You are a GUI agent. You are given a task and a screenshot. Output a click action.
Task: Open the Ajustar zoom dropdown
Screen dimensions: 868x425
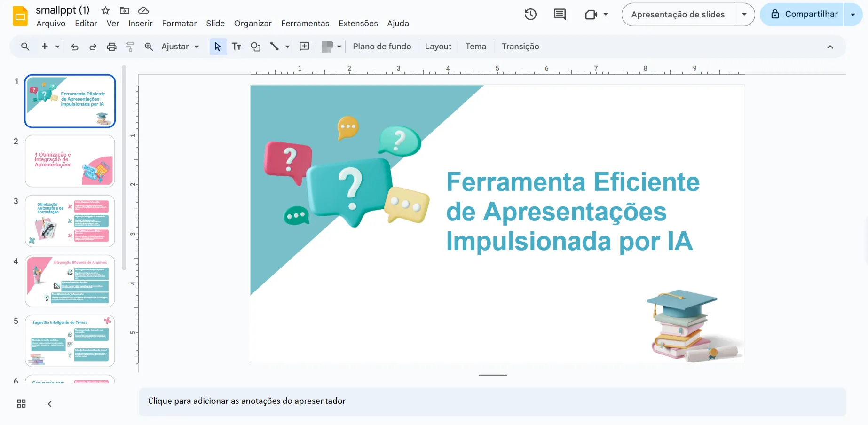[179, 47]
